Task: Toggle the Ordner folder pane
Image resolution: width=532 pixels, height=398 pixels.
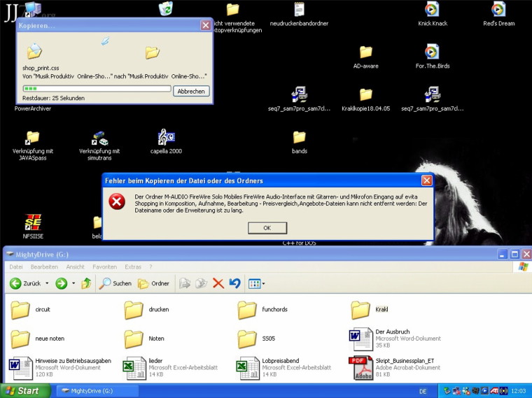Action: pyautogui.click(x=154, y=283)
